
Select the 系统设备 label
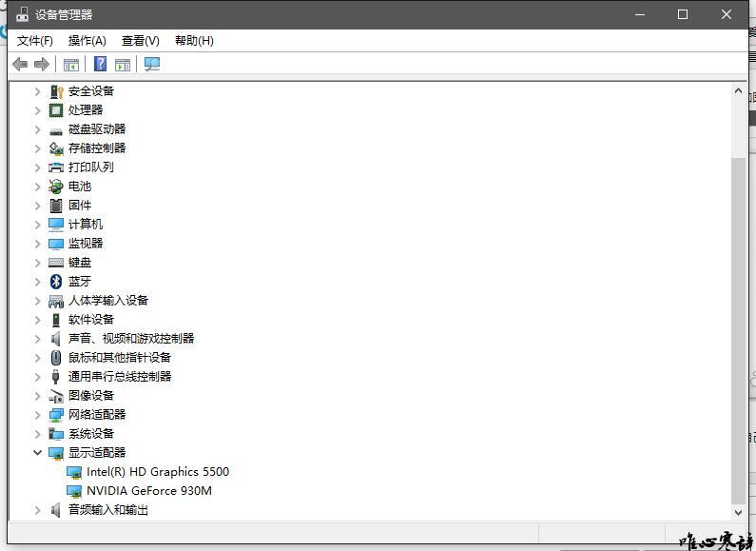91,434
